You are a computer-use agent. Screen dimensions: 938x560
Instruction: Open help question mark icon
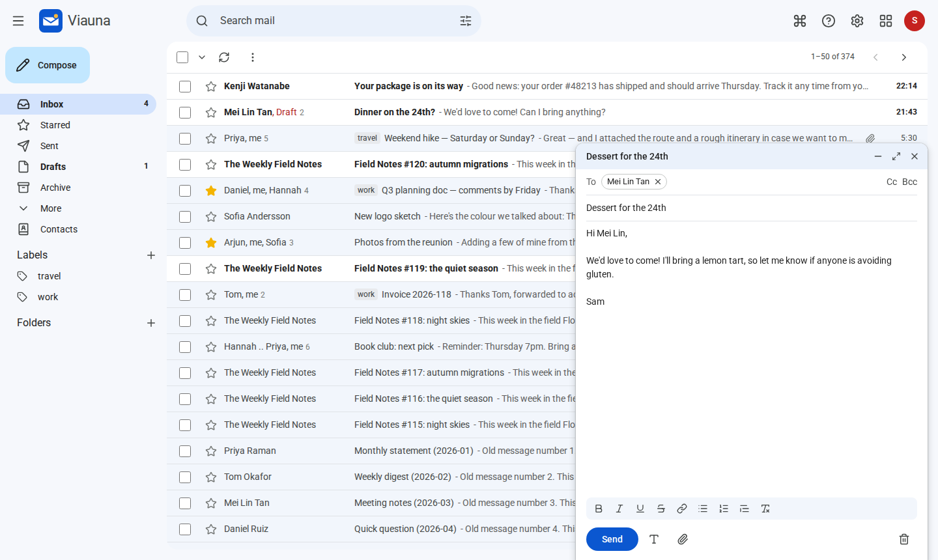coord(829,21)
